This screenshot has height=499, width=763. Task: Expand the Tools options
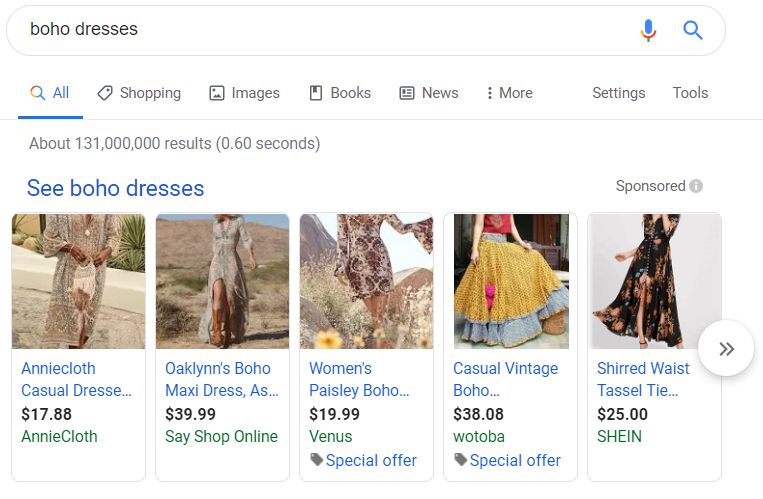pos(690,93)
